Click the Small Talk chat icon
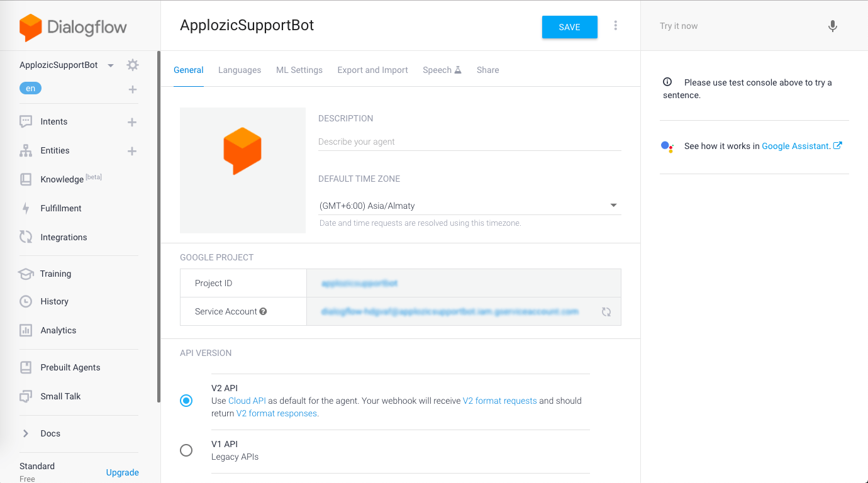Image resolution: width=868 pixels, height=483 pixels. click(26, 396)
